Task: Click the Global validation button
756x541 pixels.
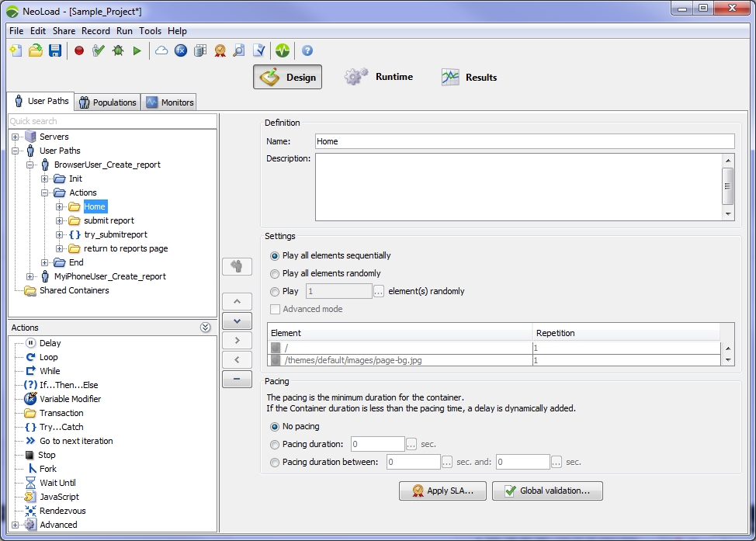Action: (x=547, y=491)
